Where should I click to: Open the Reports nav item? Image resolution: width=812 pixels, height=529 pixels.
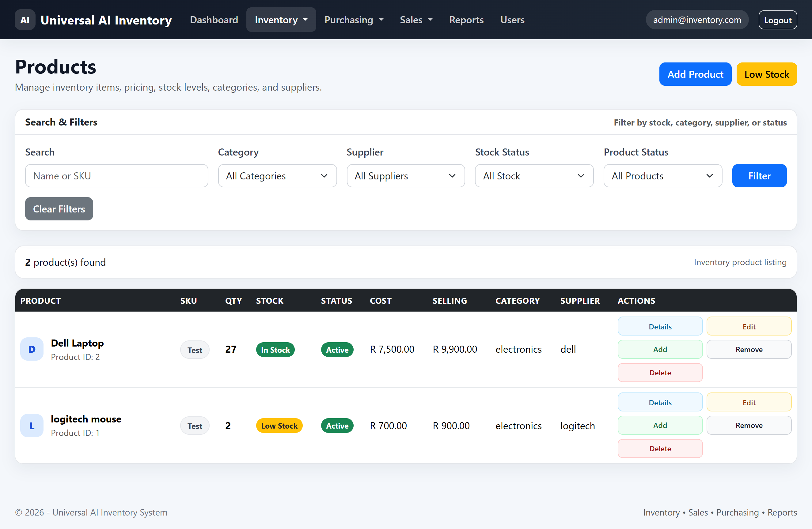coord(466,20)
